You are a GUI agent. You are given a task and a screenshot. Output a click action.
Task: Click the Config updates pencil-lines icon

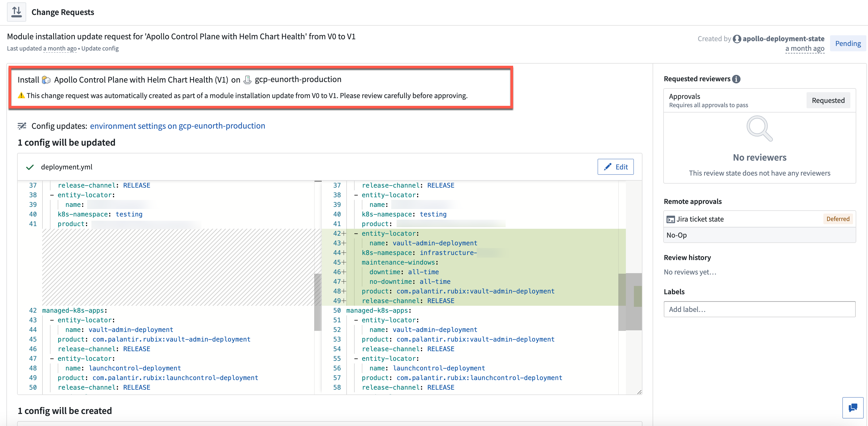pyautogui.click(x=22, y=126)
